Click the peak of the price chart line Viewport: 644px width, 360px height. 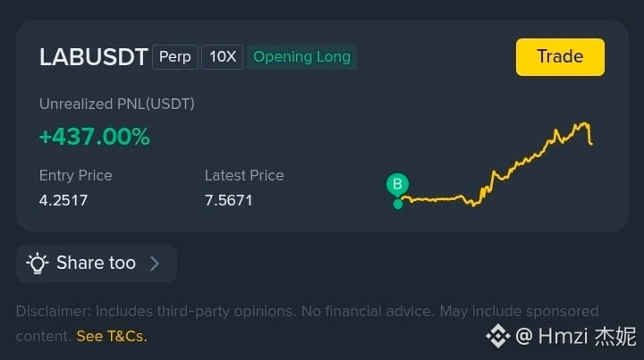(584, 123)
